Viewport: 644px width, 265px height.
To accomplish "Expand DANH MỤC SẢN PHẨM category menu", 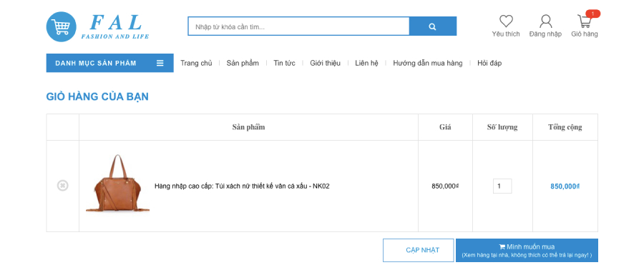I will tap(109, 63).
